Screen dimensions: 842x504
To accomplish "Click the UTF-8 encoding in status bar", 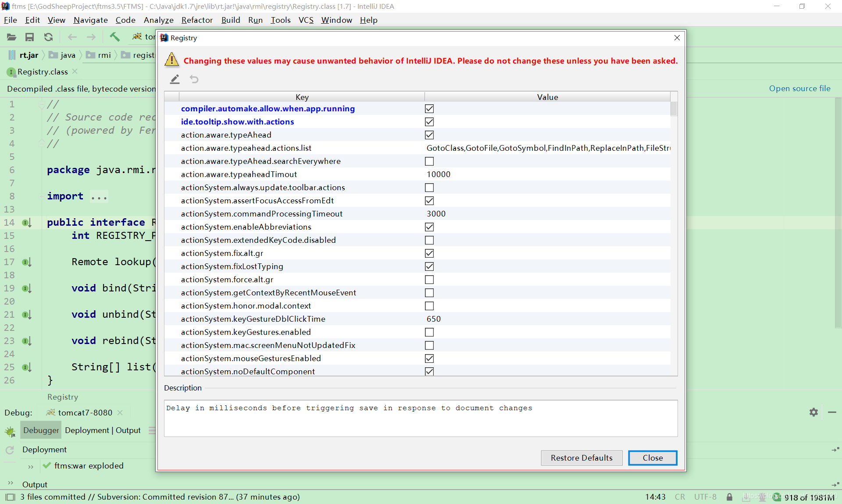I will click(705, 497).
